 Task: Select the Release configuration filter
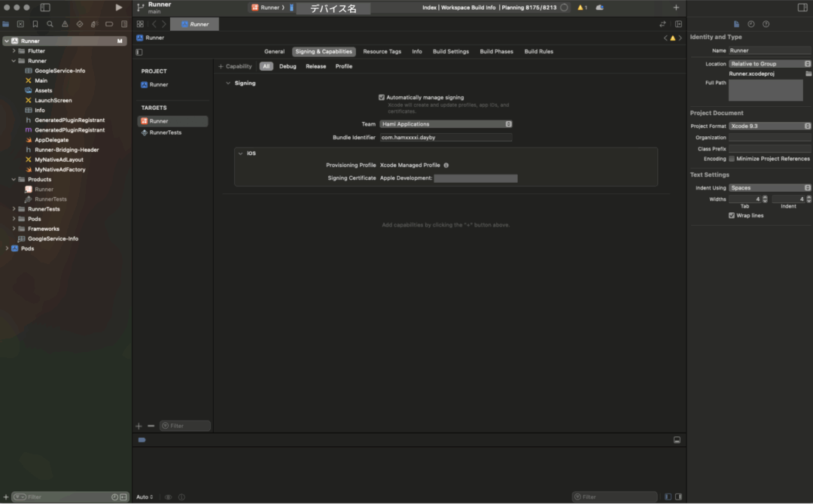315,66
